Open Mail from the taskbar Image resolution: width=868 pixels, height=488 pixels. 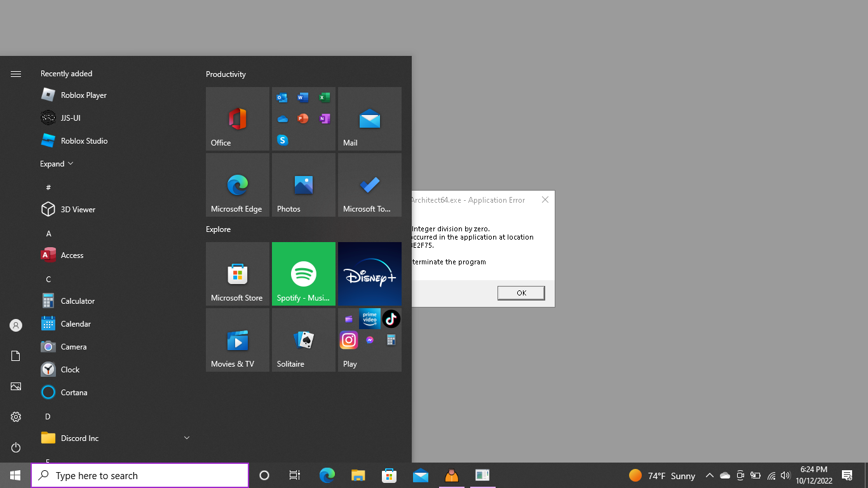tap(421, 475)
